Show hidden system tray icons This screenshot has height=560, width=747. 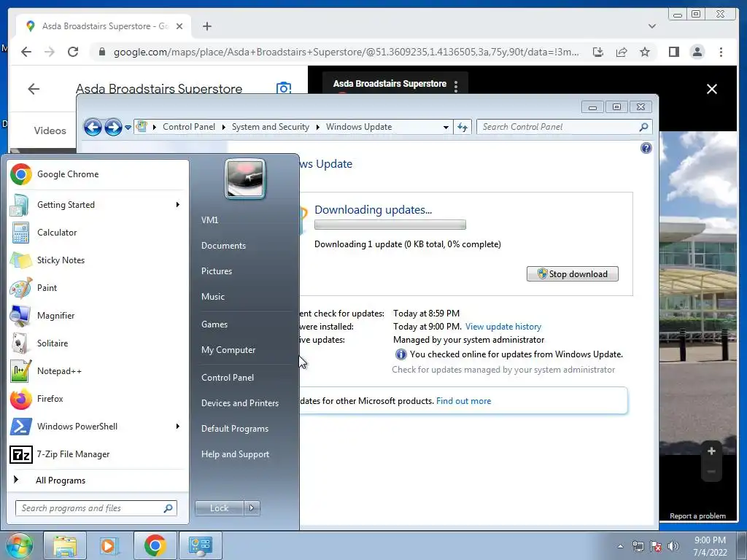620,546
